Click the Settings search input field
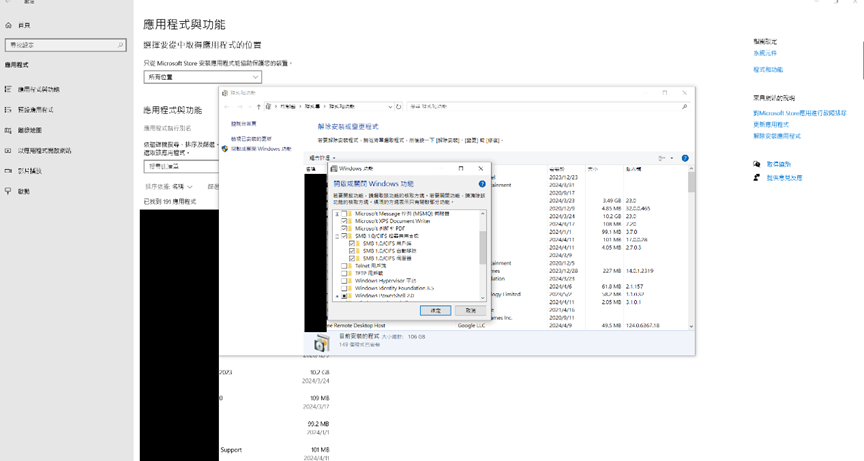Viewport: 864px width, 461px height. point(65,45)
